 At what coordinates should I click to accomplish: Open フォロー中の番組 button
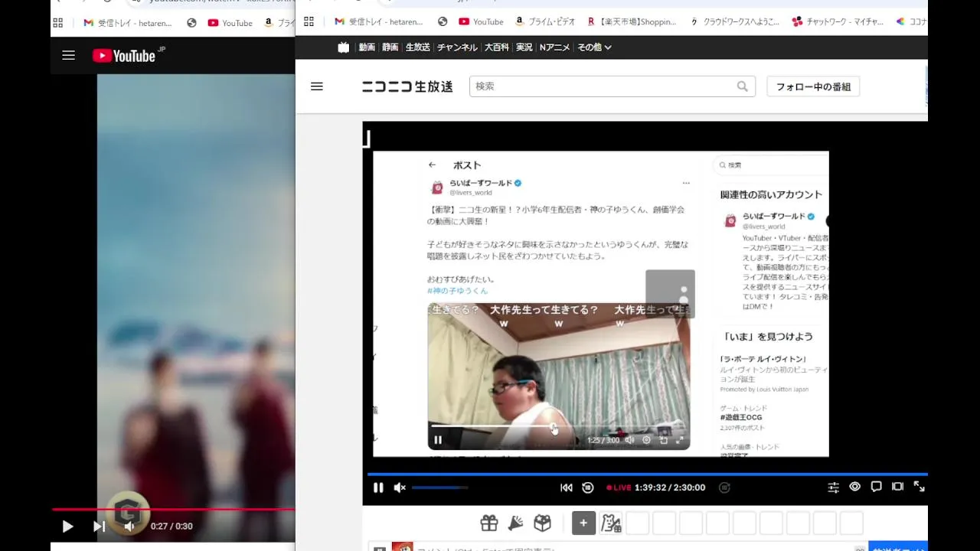pos(814,86)
